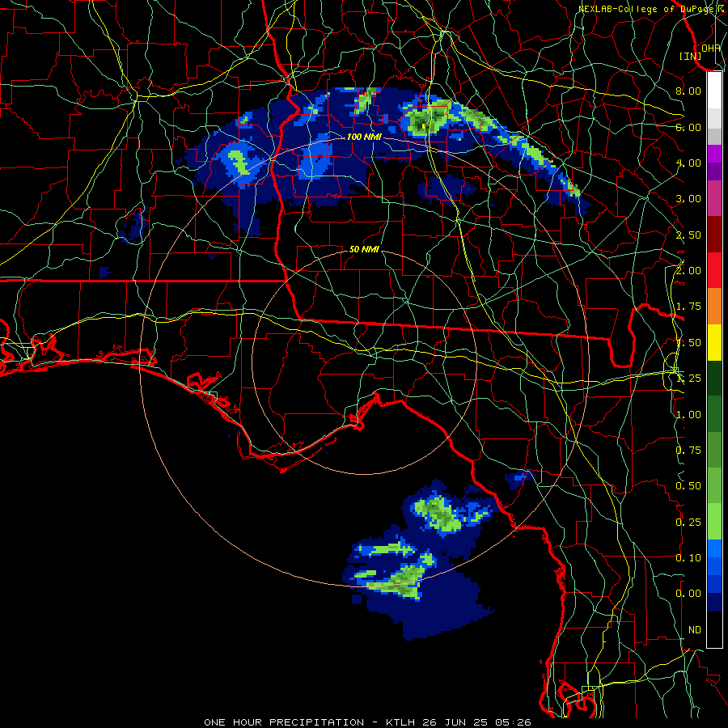728x728 pixels.
Task: Click the 0.00 legend value
Action: point(688,594)
